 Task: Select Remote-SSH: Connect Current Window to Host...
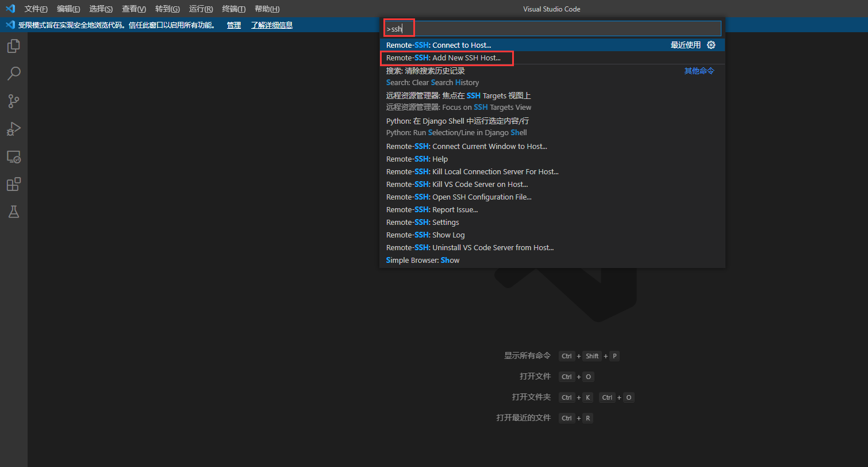(x=552, y=146)
